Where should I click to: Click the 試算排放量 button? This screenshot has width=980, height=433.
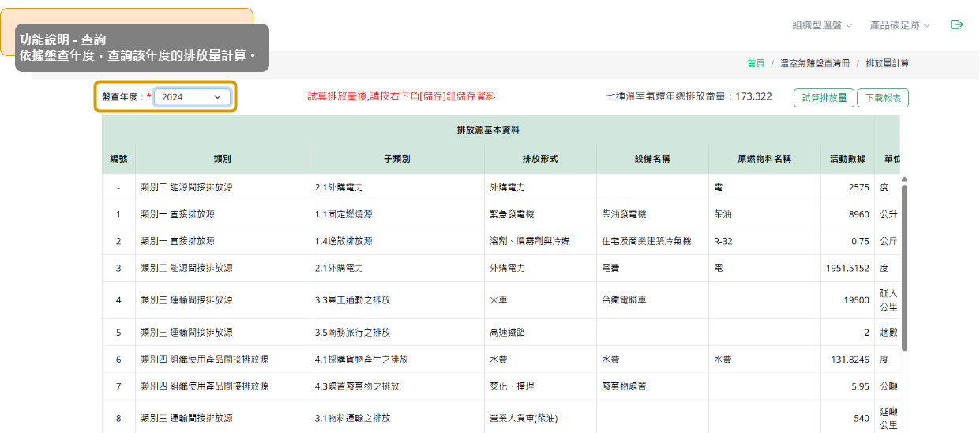(x=823, y=98)
